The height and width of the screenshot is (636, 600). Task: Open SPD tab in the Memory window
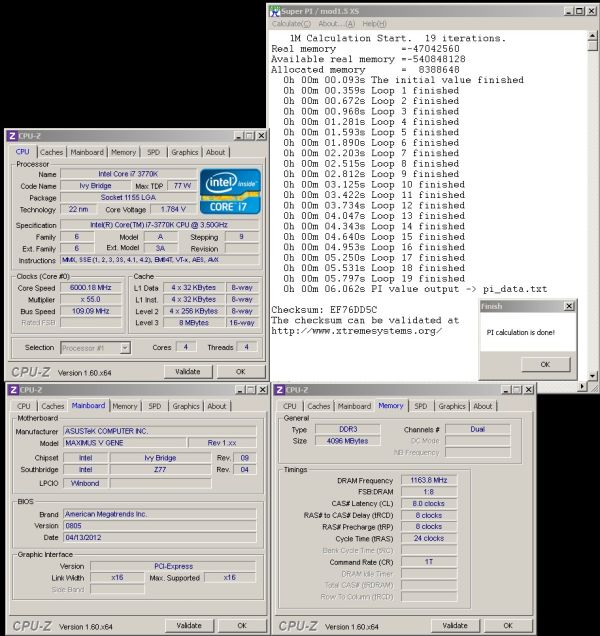tap(421, 406)
